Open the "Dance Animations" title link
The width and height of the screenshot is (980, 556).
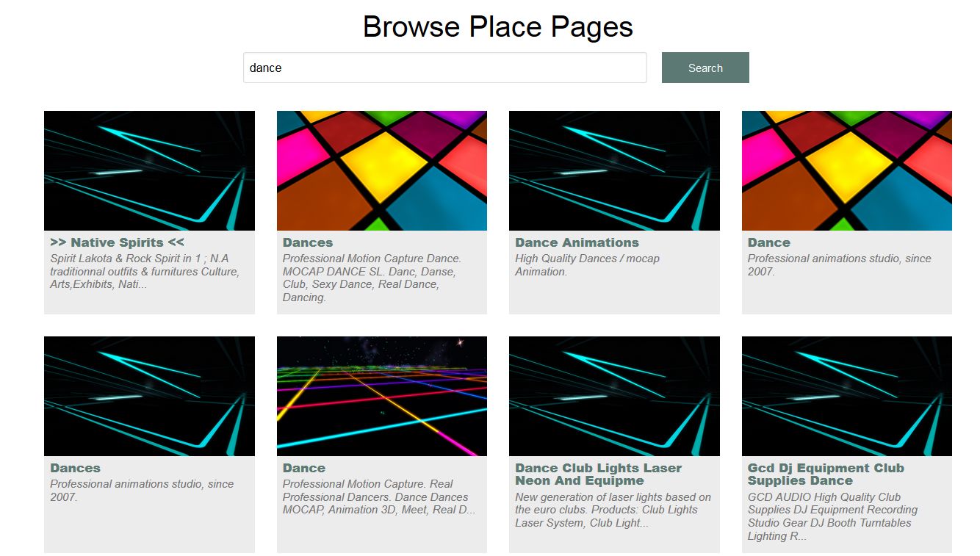(577, 242)
